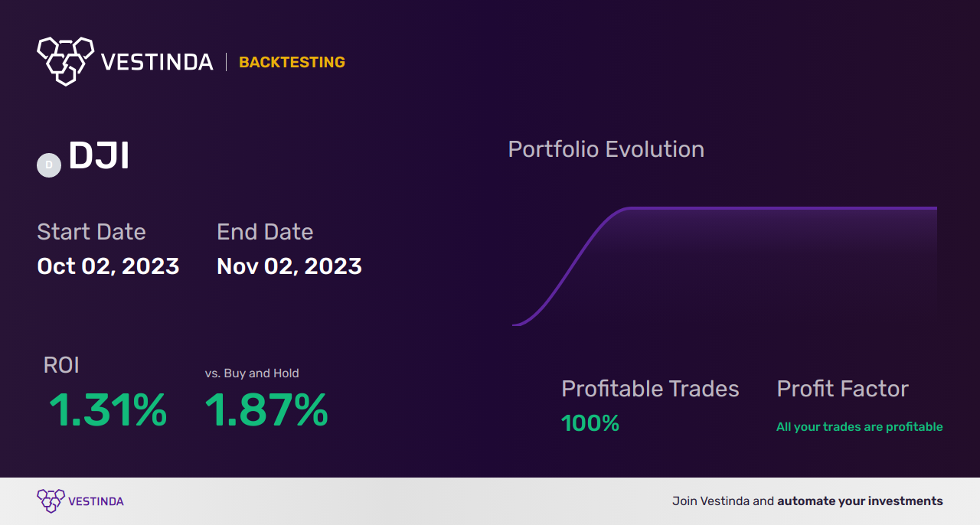Click the 1.87% Buy and Hold value

click(266, 410)
